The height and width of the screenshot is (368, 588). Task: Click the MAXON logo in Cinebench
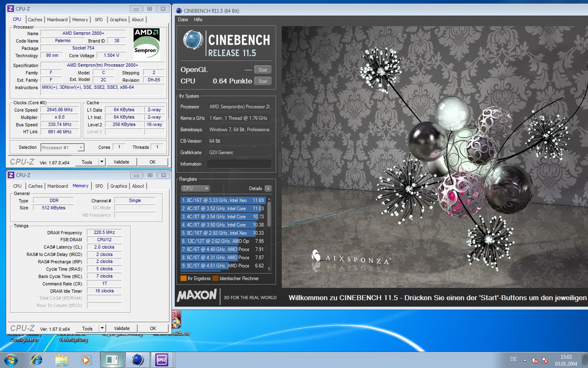click(x=197, y=295)
